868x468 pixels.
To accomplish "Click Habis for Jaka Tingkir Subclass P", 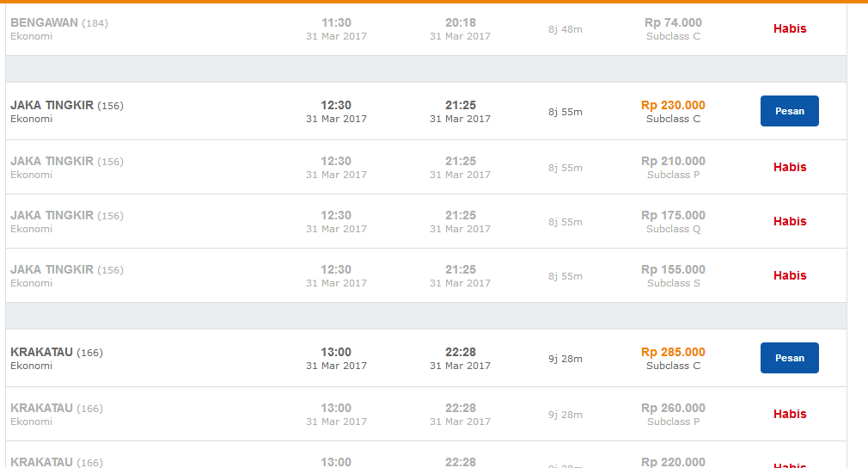I will [789, 167].
